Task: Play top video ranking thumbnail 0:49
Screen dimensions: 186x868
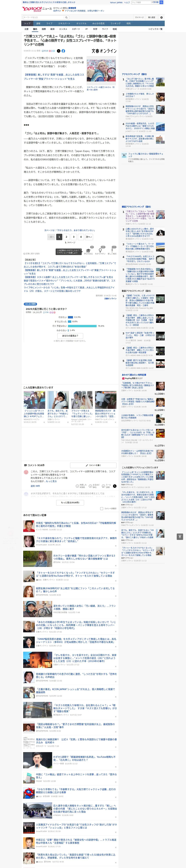Action: (x=160, y=299)
